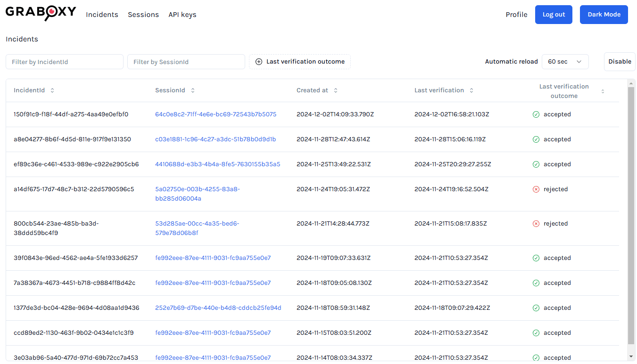Sort by Last verification column arrows
This screenshot has width=637, height=364.
pyautogui.click(x=472, y=90)
